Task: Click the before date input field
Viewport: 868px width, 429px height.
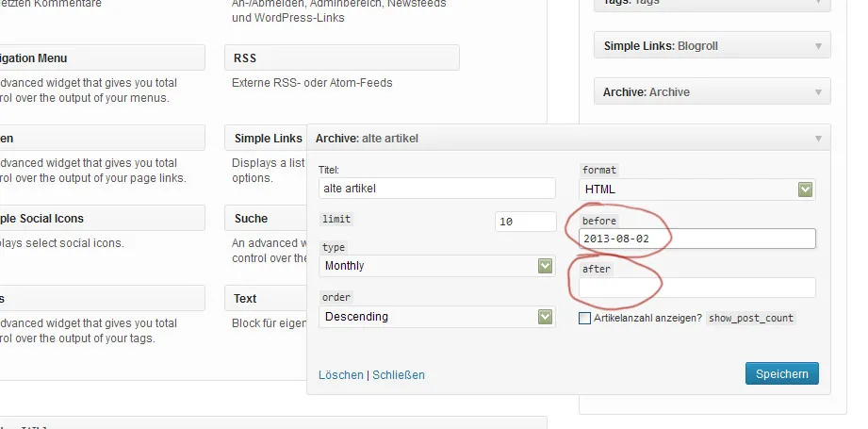Action: click(697, 239)
